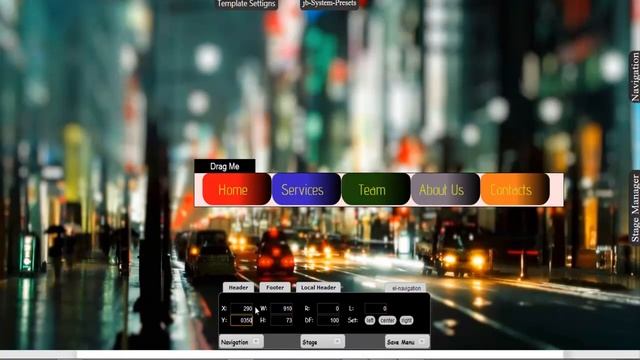Switch to the Header tab

click(x=238, y=287)
